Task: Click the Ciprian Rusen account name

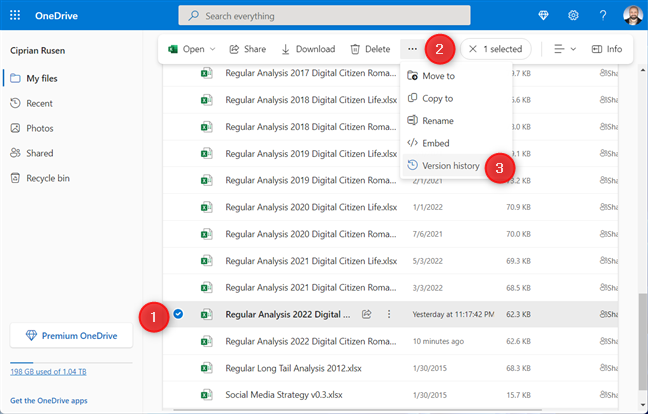Action: pos(38,50)
